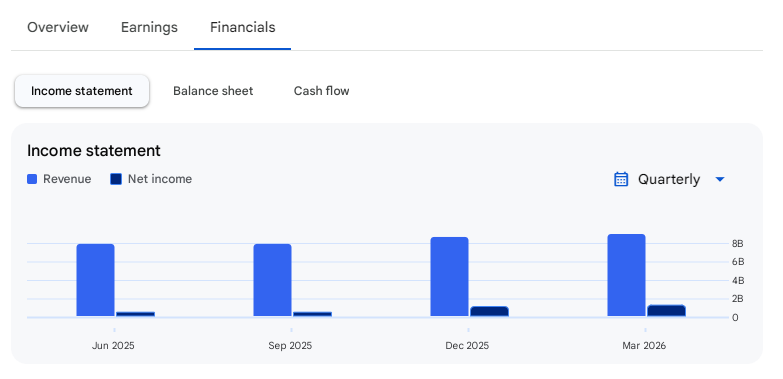Screen dimensions: 783x379
Task: Click the Net income legend label
Action: pyautogui.click(x=160, y=179)
